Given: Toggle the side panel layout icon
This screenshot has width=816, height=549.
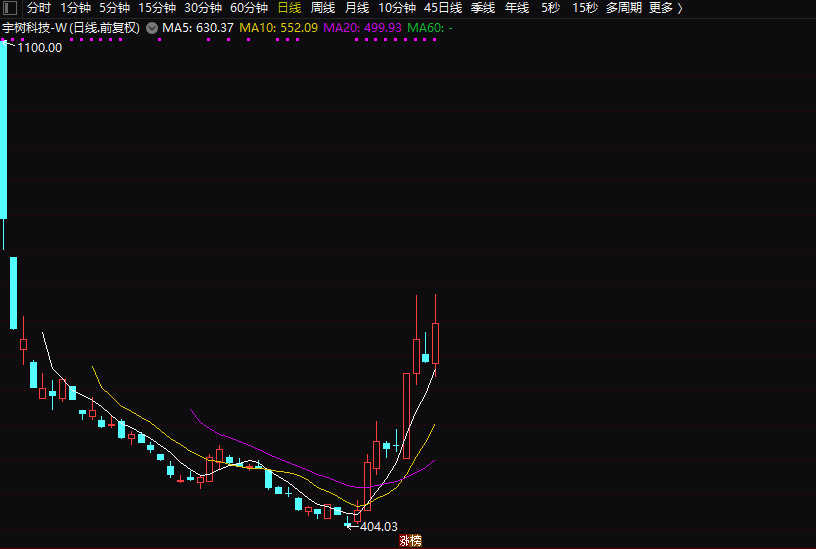Looking at the screenshot, I should pos(10,8).
